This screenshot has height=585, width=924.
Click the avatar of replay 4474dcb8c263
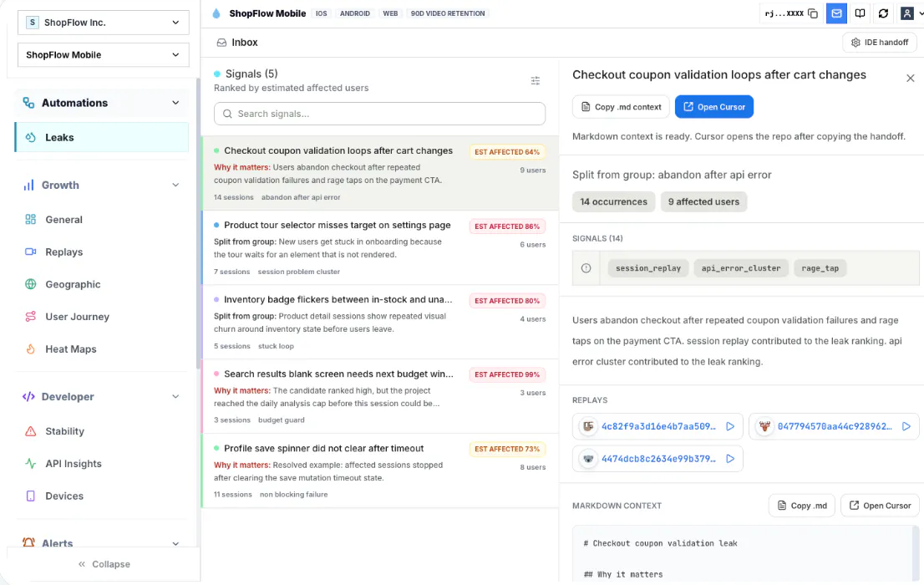(x=587, y=459)
